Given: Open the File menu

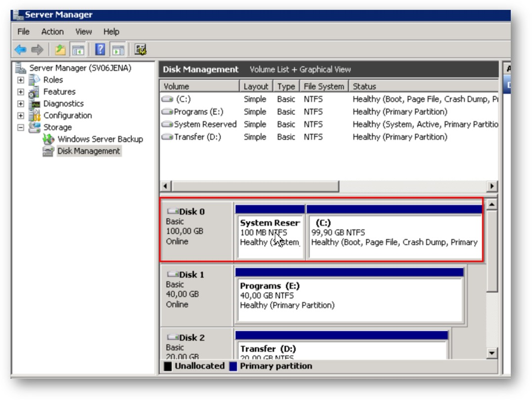Looking at the screenshot, I should click(23, 32).
